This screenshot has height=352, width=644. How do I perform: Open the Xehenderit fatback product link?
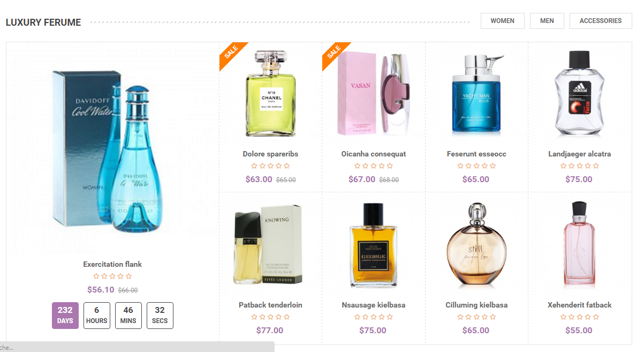pyautogui.click(x=579, y=305)
